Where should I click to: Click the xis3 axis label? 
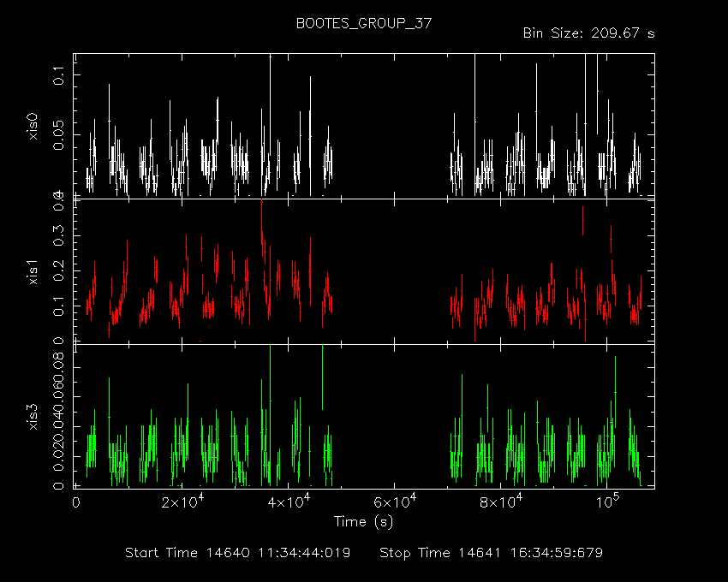click(x=33, y=417)
